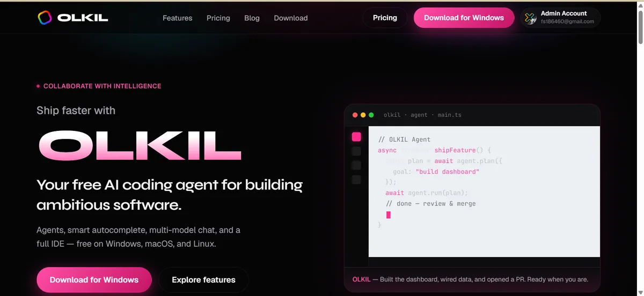Screen dimensions: 644x296
Task: Click the OLKIL status message below the editor
Action: (x=470, y=279)
